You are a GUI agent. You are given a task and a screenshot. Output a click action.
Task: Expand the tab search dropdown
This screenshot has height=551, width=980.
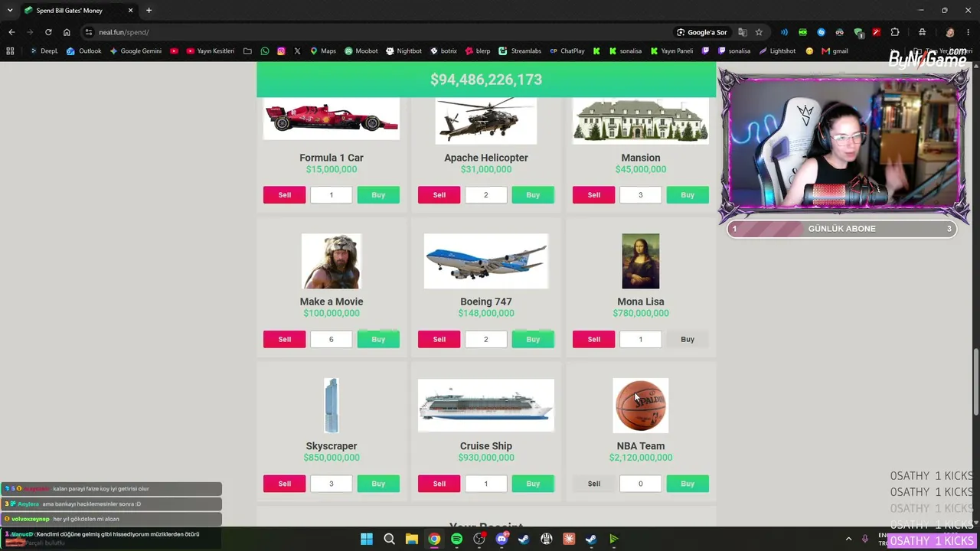point(9,11)
